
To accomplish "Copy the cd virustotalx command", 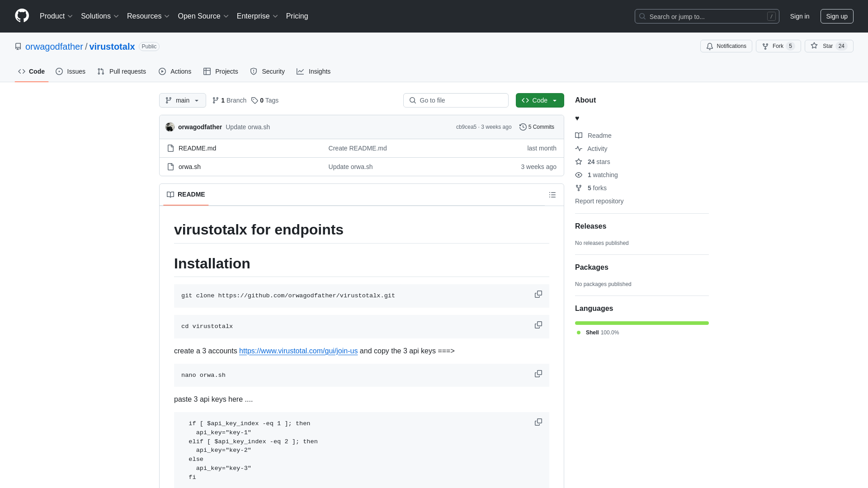I will pyautogui.click(x=538, y=325).
